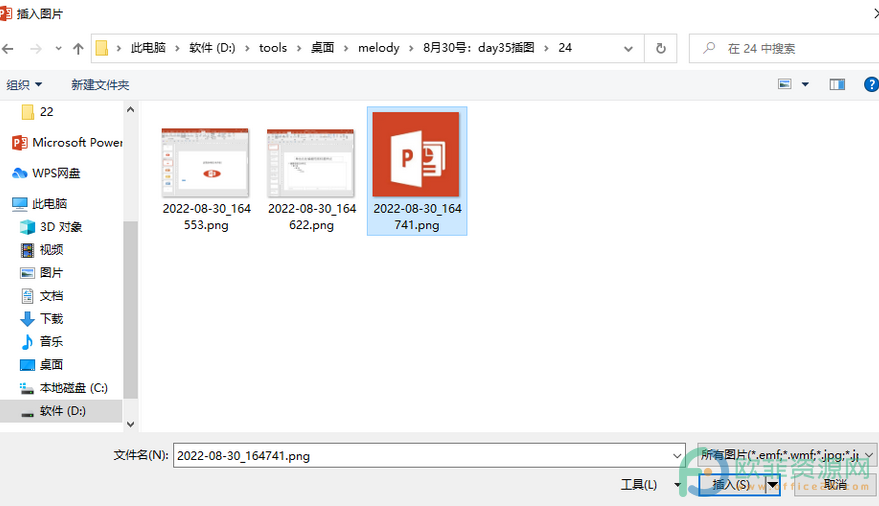Image resolution: width=879 pixels, height=506 pixels.
Task: Open the 工具(L) dropdown menu
Action: coord(650,485)
